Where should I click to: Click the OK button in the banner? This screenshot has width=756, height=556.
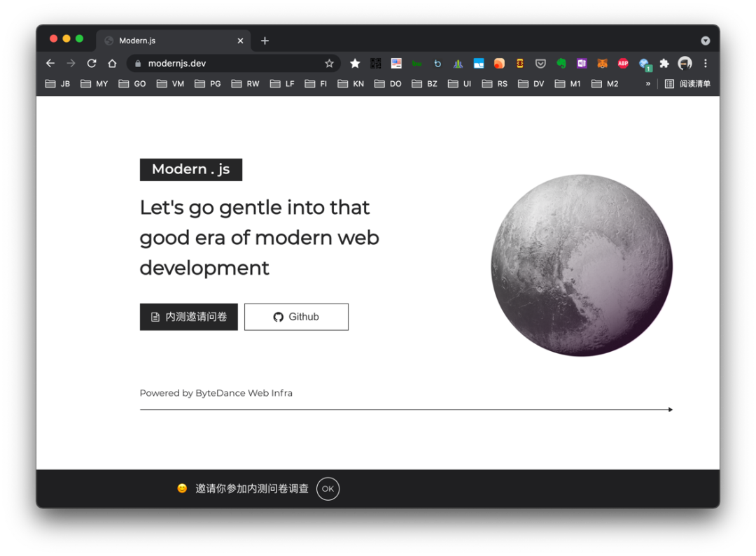click(328, 489)
